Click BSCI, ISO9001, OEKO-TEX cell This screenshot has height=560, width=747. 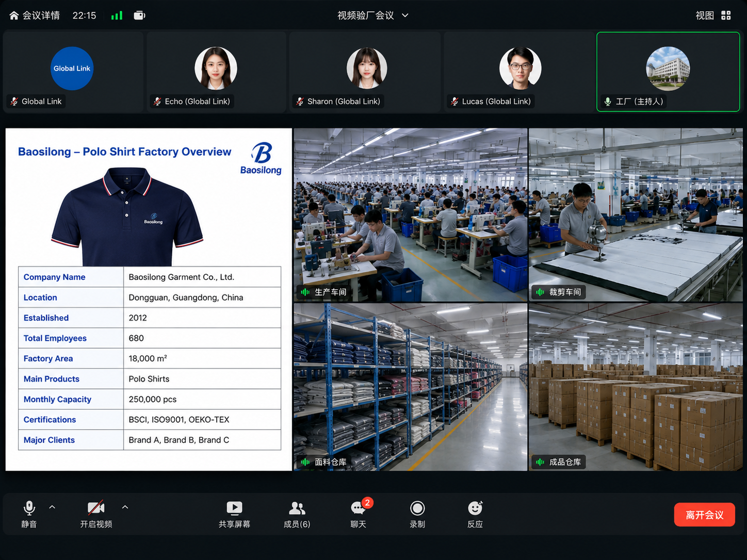pos(202,420)
